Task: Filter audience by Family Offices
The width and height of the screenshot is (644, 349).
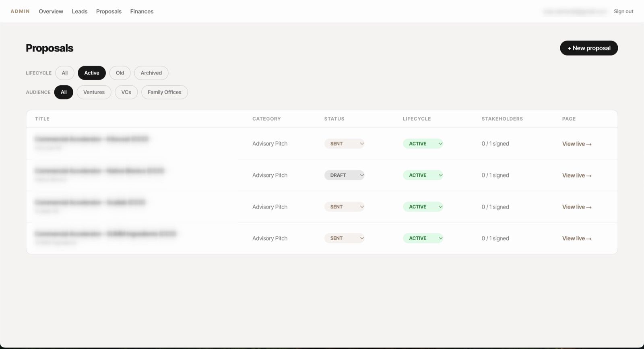Action: [x=165, y=92]
